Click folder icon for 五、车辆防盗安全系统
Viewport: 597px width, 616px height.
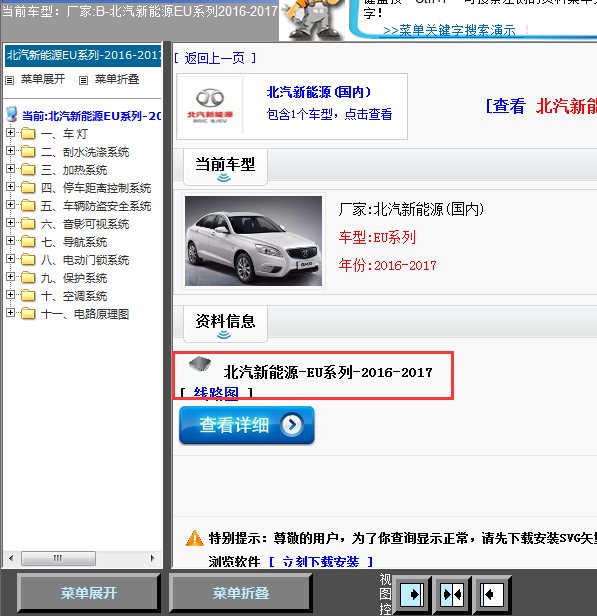(28, 206)
